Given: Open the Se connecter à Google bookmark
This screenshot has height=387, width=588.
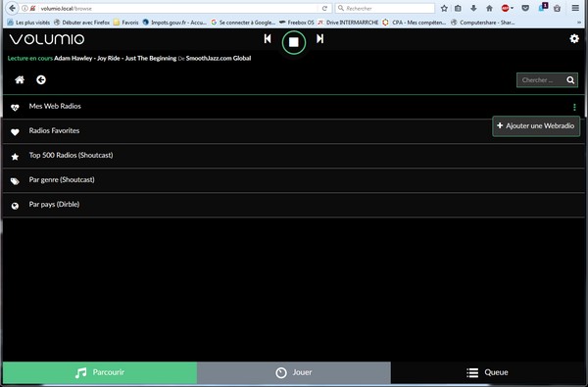Looking at the screenshot, I should click(x=243, y=23).
